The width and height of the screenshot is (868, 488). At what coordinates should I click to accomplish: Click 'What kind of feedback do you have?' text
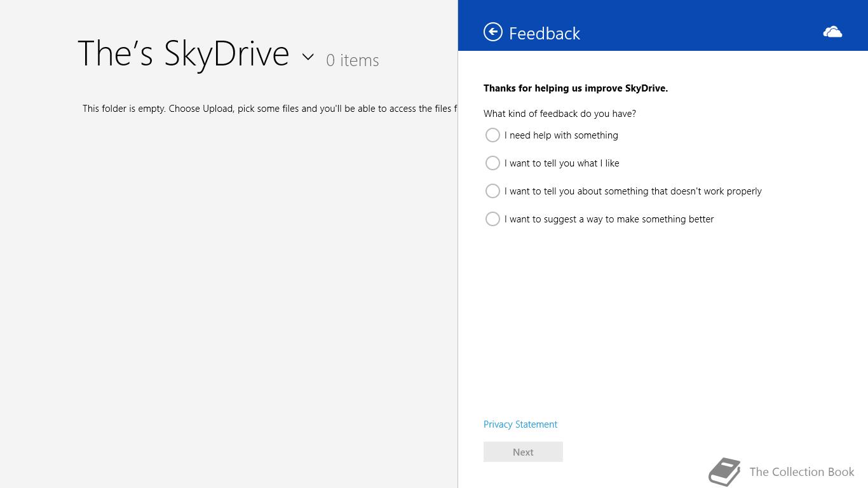tap(560, 114)
